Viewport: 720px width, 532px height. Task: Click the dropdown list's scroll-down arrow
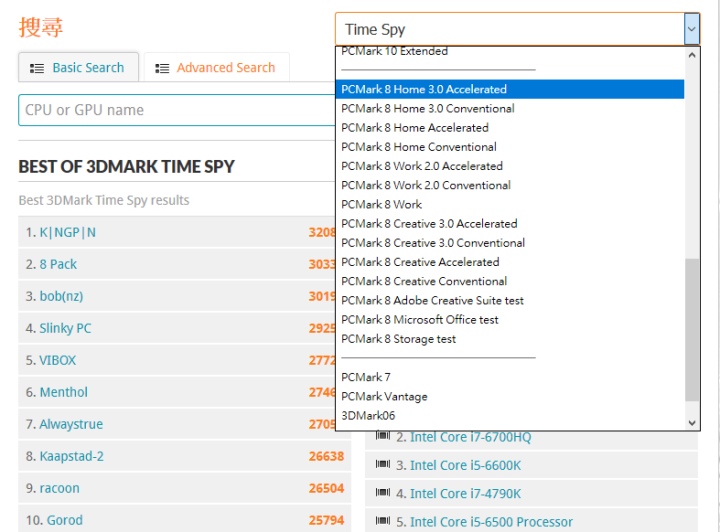[x=693, y=423]
